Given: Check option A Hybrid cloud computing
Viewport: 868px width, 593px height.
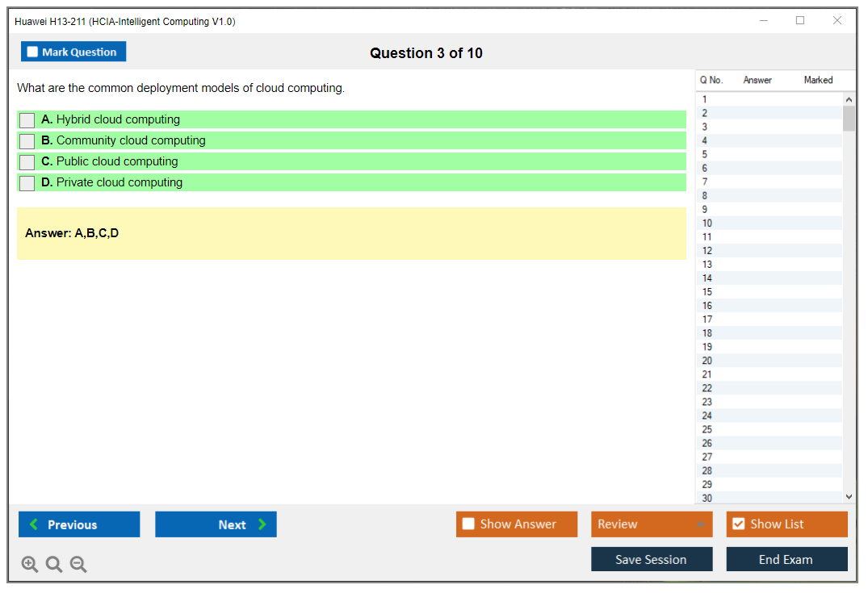Looking at the screenshot, I should [x=27, y=120].
